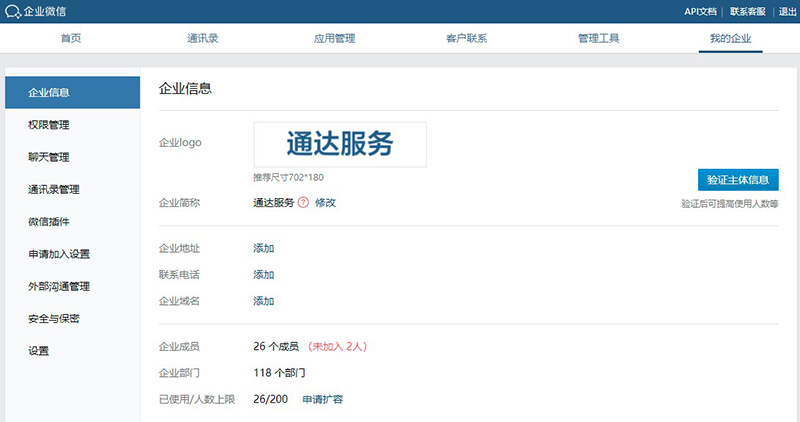Click the 118 个部门 text
The image size is (800, 422).
(x=279, y=373)
